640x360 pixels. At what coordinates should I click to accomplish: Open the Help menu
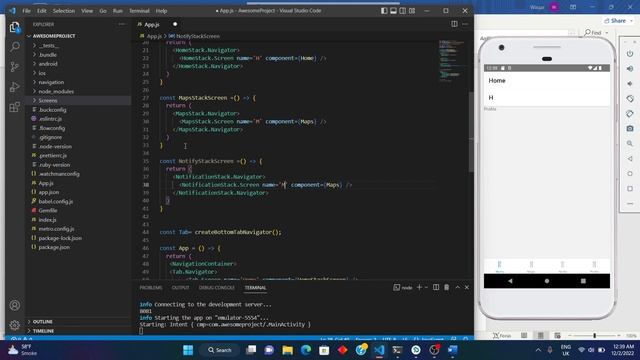[162, 11]
